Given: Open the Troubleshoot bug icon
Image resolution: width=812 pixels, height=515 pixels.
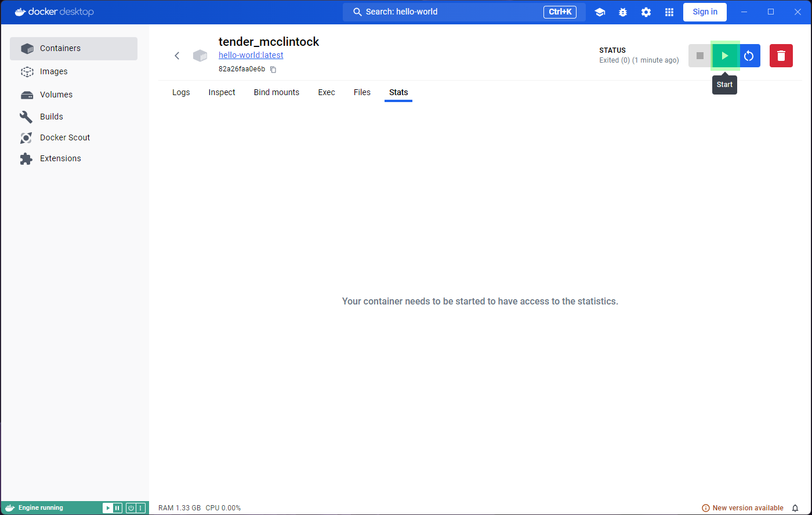Looking at the screenshot, I should [x=623, y=12].
